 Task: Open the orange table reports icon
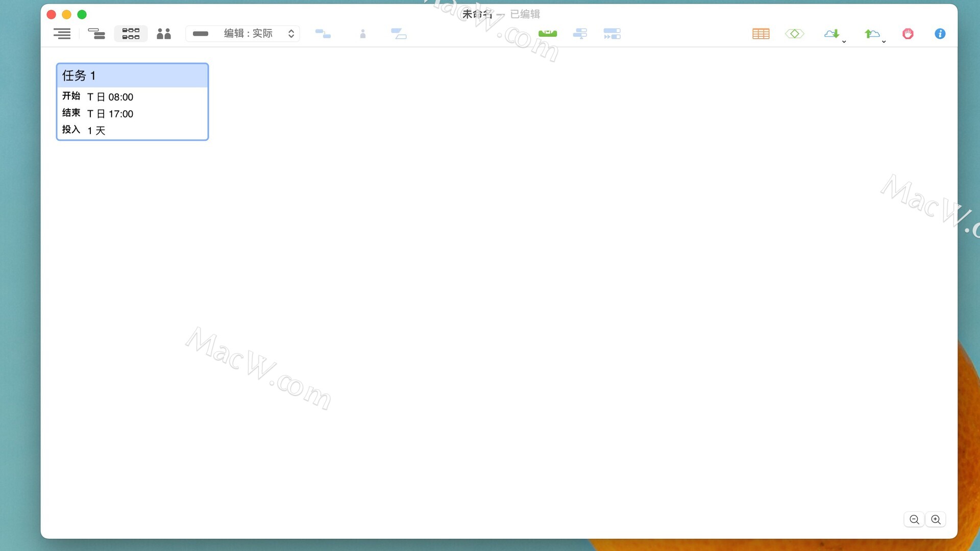[x=761, y=34]
